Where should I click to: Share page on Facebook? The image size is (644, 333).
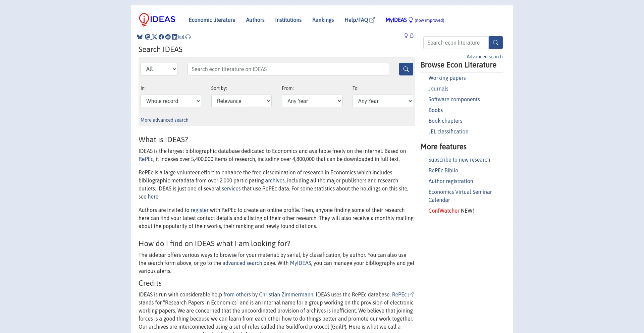[x=161, y=37]
